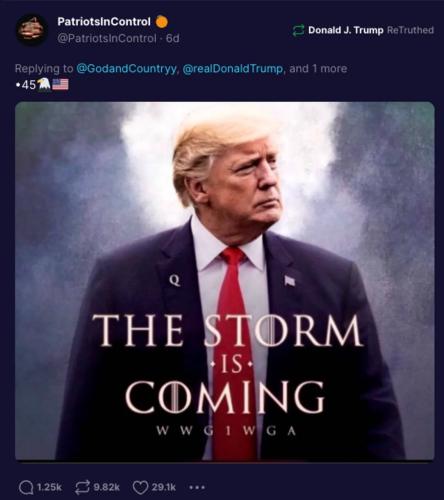Image resolution: width=444 pixels, height=500 pixels.
Task: Click the American flag emoji
Action: (60, 84)
